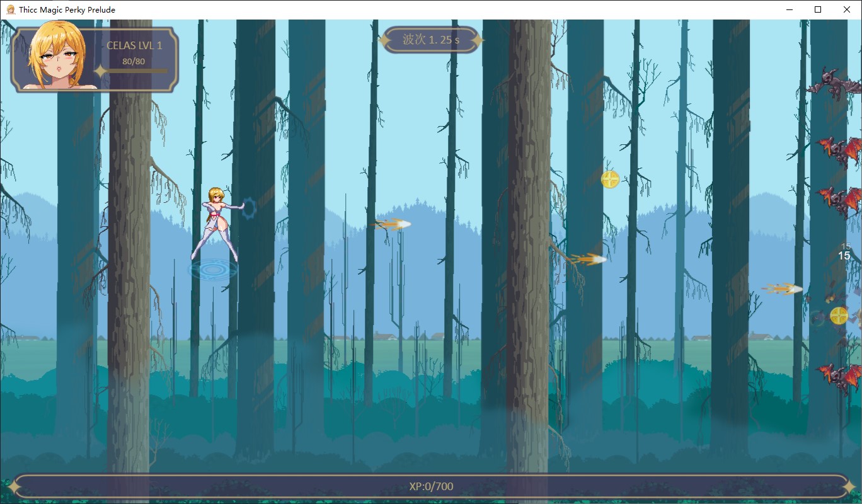Select the blonde player character sprite
This screenshot has height=504, width=862.
pos(217,224)
